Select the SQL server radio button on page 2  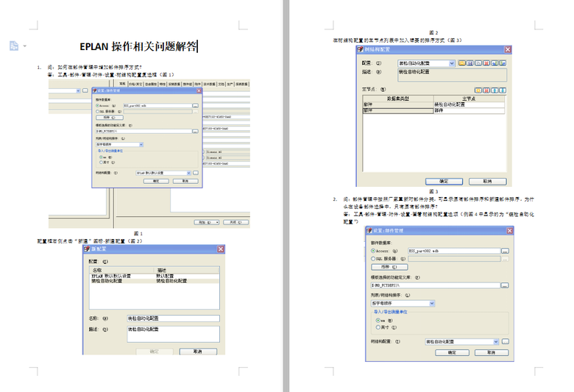pyautogui.click(x=374, y=259)
